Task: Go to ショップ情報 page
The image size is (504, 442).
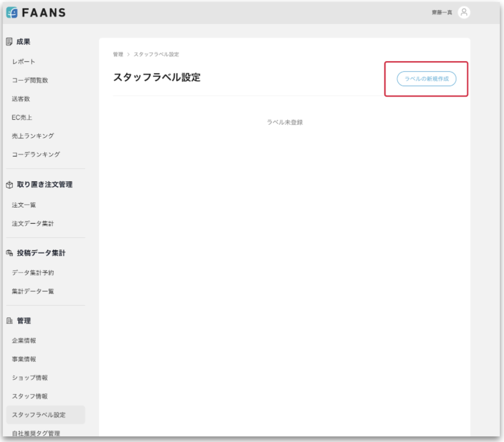Action: click(30, 378)
